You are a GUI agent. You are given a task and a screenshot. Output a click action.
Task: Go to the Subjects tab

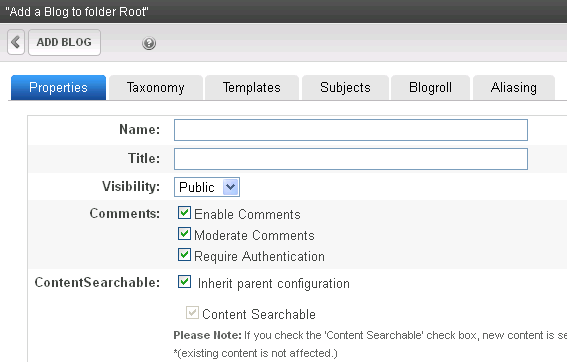point(345,88)
